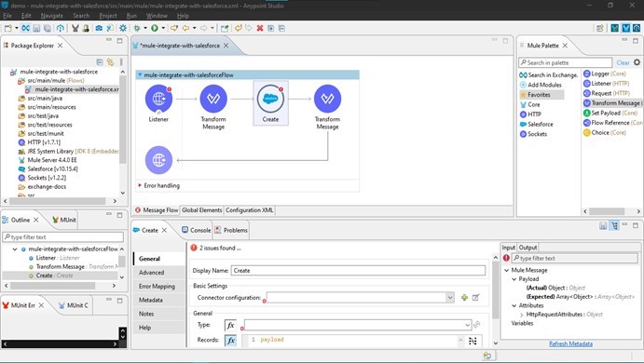Add a connector configuration with green plus
This screenshot has width=644, height=363.
click(x=464, y=297)
